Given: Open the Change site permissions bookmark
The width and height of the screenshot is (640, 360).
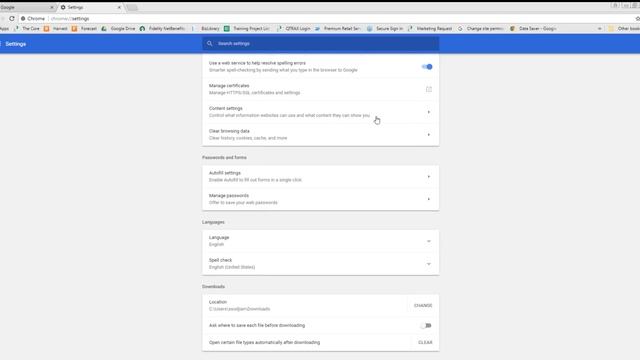Looking at the screenshot, I should click(480, 29).
